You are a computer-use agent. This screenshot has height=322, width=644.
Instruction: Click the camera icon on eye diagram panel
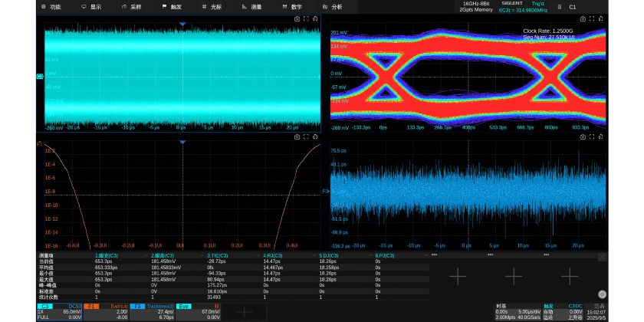(583, 18)
